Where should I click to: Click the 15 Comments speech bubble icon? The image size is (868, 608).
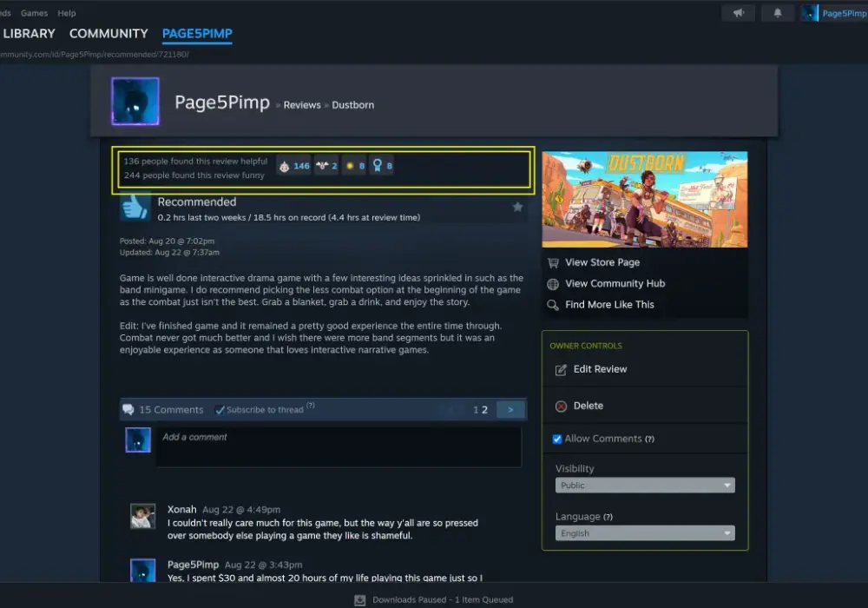(128, 410)
